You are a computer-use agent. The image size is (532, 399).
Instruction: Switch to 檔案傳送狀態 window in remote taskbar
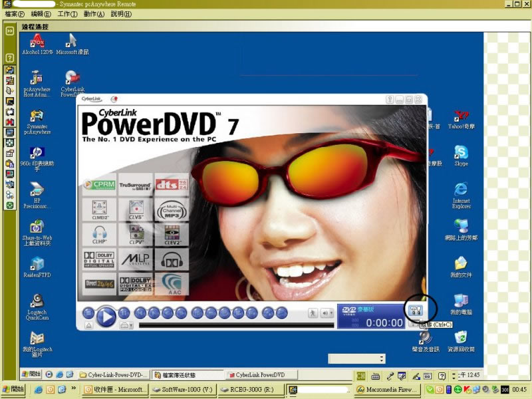point(188,375)
